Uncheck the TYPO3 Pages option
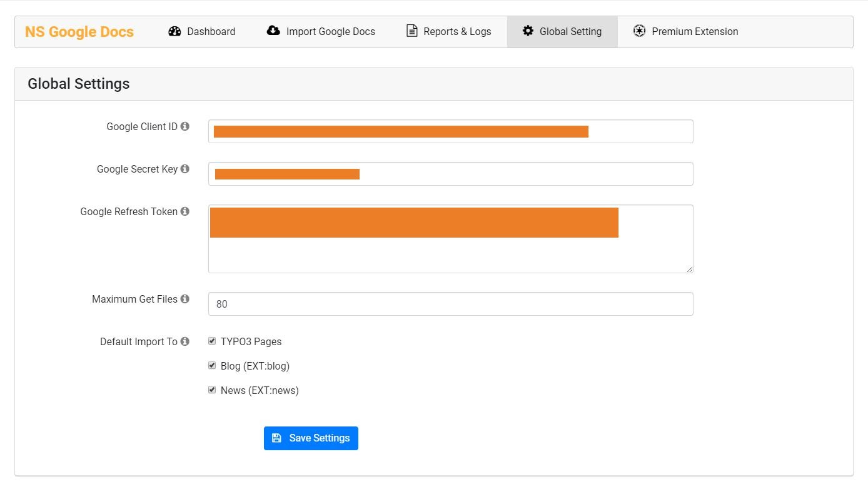Image resolution: width=868 pixels, height=489 pixels. pos(212,340)
